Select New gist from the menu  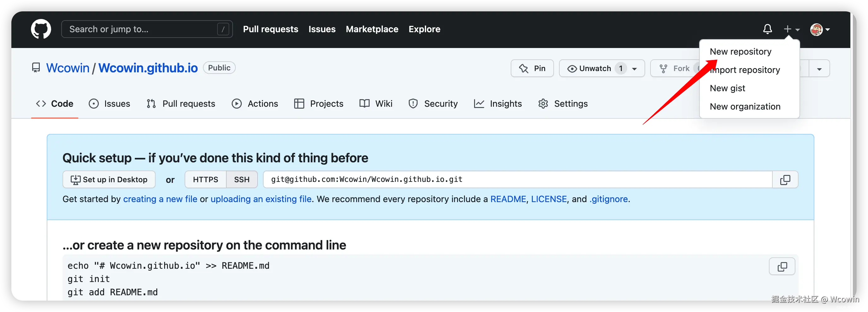pyautogui.click(x=727, y=88)
